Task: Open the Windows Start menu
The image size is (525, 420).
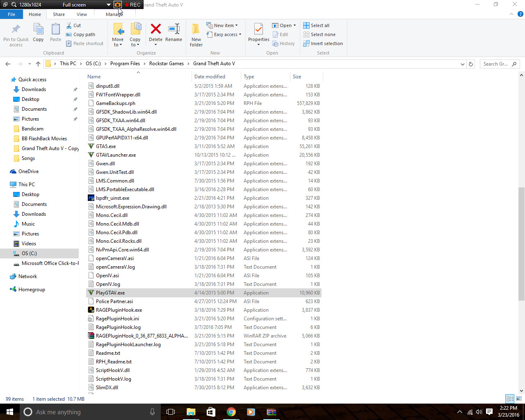Action: point(10,412)
